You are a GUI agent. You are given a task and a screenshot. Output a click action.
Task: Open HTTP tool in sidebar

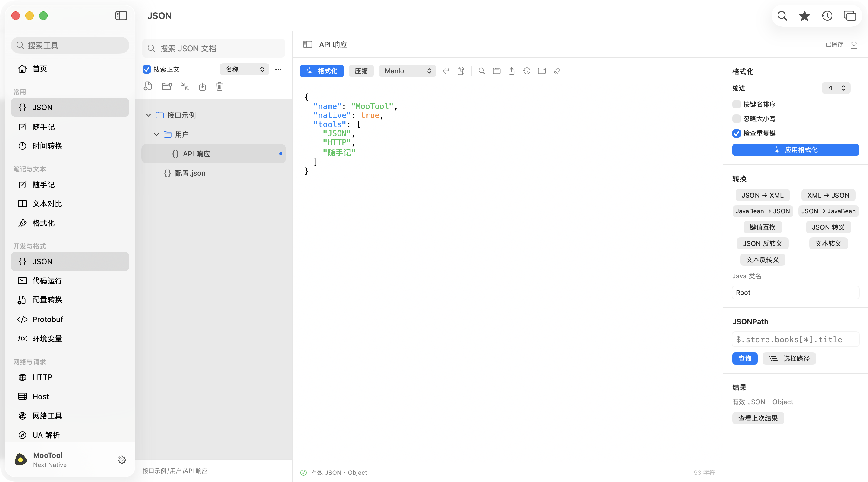click(x=70, y=377)
